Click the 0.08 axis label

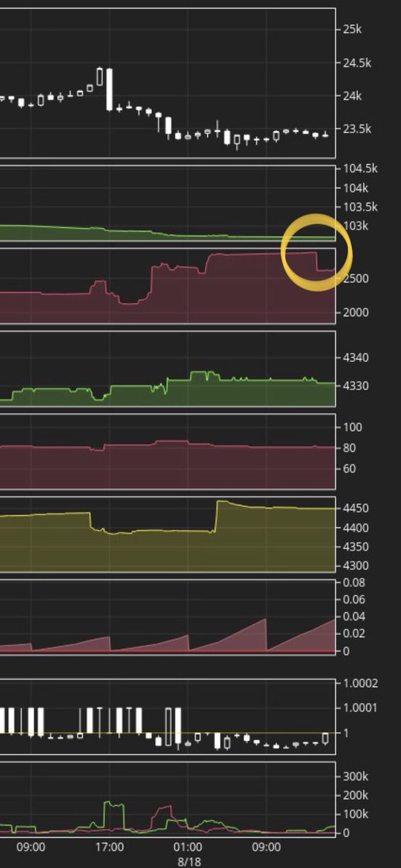pyautogui.click(x=355, y=582)
